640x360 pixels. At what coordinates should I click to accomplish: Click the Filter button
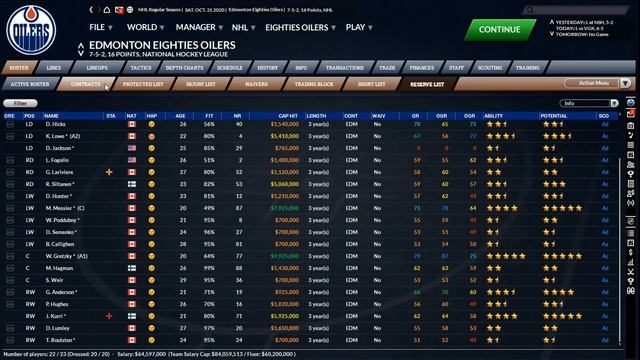[x=20, y=103]
